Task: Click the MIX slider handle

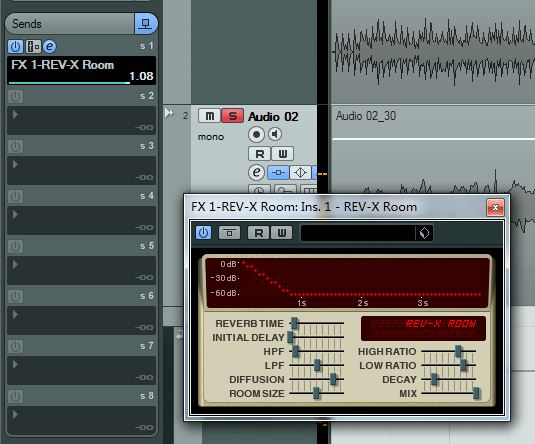Action: [x=476, y=393]
